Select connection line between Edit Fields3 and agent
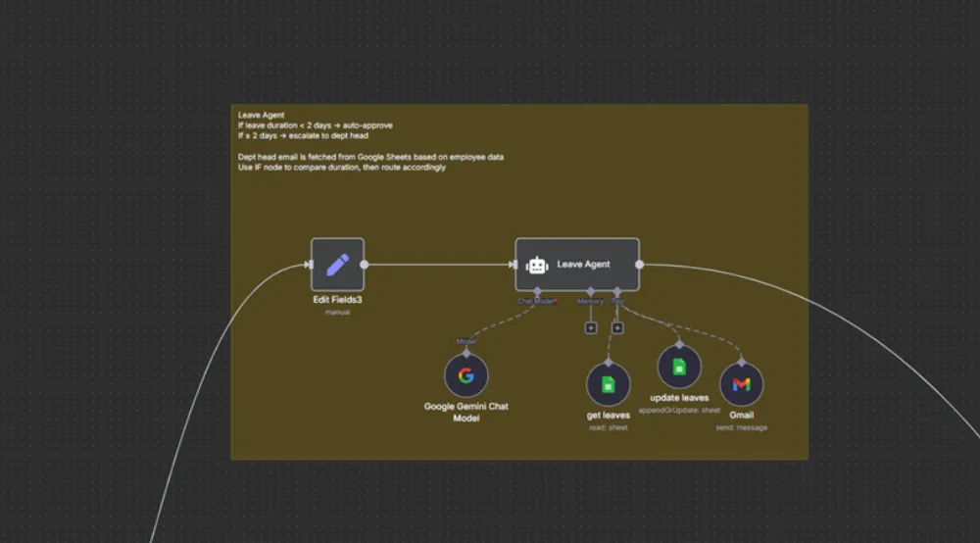 click(439, 264)
